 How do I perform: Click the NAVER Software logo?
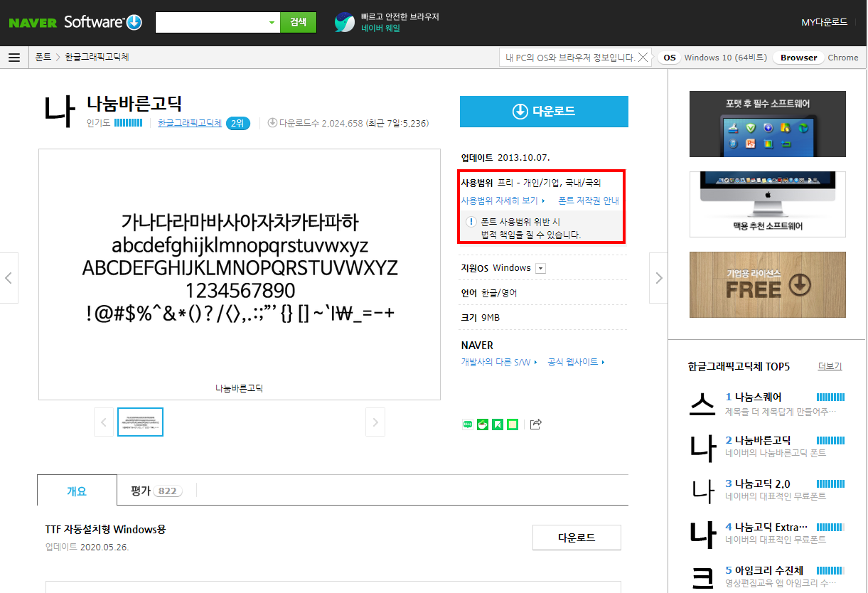point(75,22)
